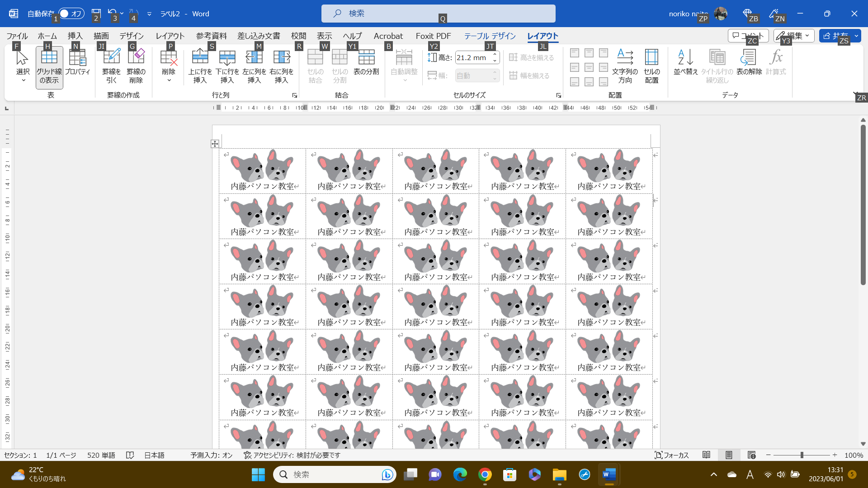Select the Draw Table pencil tool

[x=111, y=66]
